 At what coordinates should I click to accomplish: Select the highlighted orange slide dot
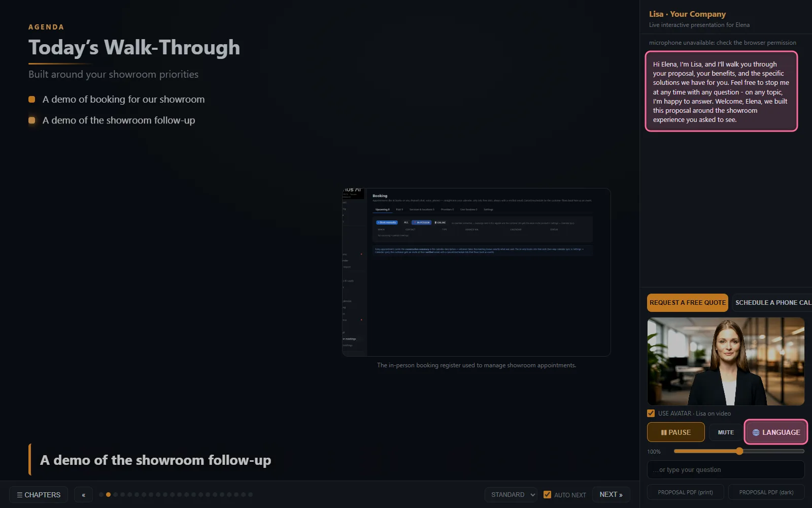coord(109,495)
